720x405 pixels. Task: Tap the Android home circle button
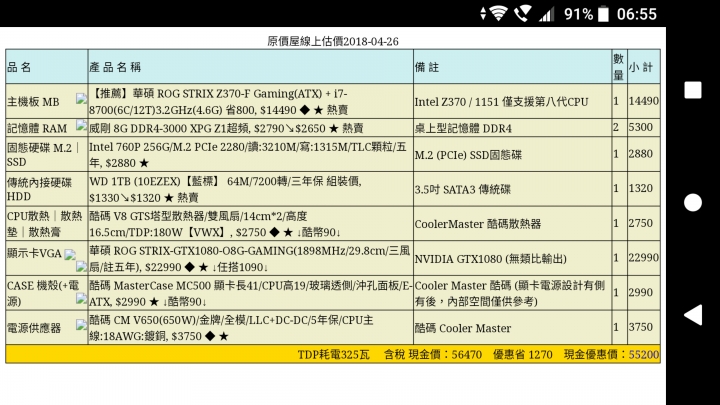coord(692,202)
